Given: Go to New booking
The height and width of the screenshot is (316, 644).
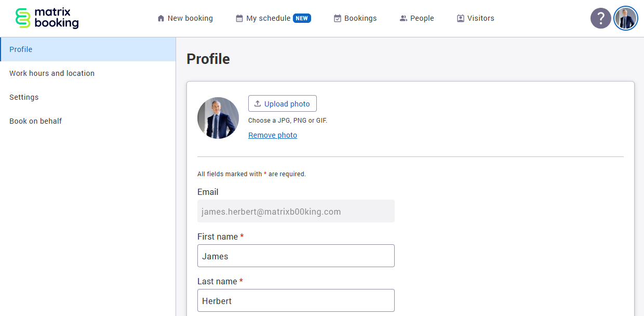Looking at the screenshot, I should coord(185,18).
